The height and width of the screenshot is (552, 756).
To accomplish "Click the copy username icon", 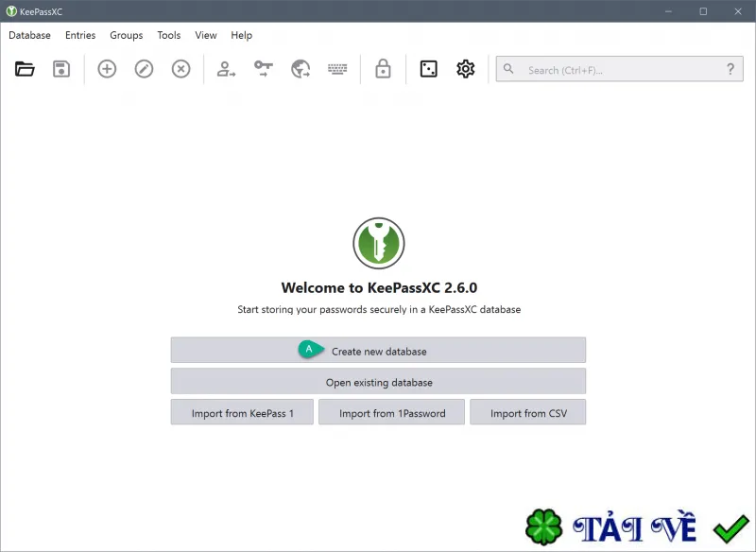I will click(x=226, y=69).
